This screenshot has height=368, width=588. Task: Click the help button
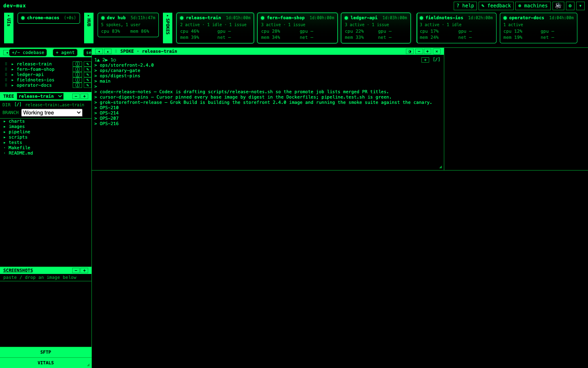pyautogui.click(x=465, y=6)
